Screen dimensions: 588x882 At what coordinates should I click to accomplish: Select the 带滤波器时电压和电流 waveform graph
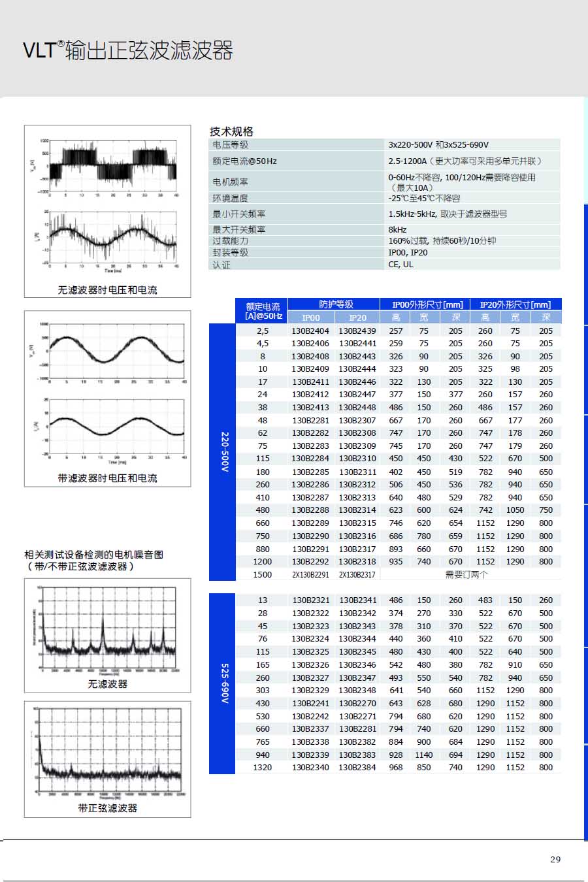click(108, 392)
